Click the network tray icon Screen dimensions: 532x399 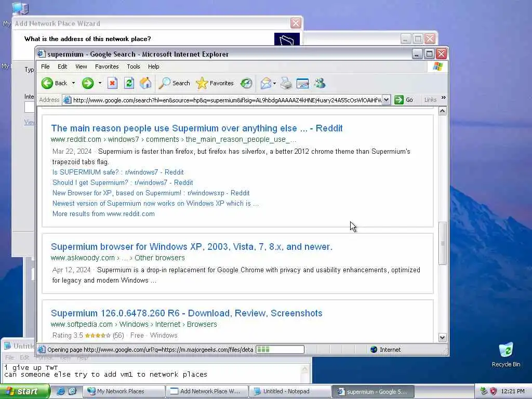[x=484, y=391]
